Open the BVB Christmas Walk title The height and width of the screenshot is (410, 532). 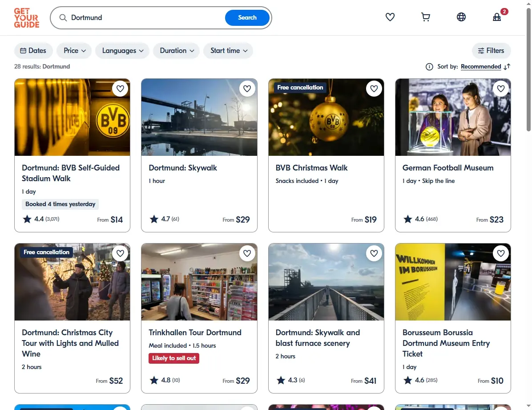point(311,168)
